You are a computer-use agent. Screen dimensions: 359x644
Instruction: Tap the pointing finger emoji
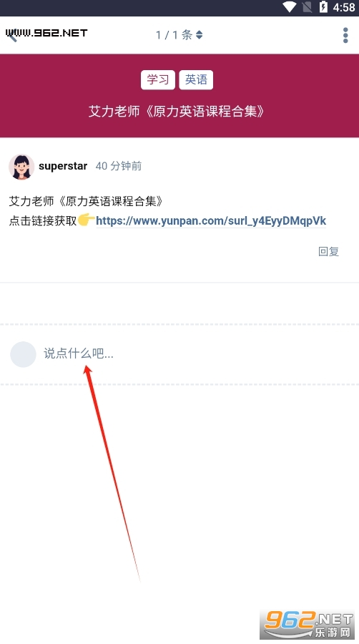86,220
